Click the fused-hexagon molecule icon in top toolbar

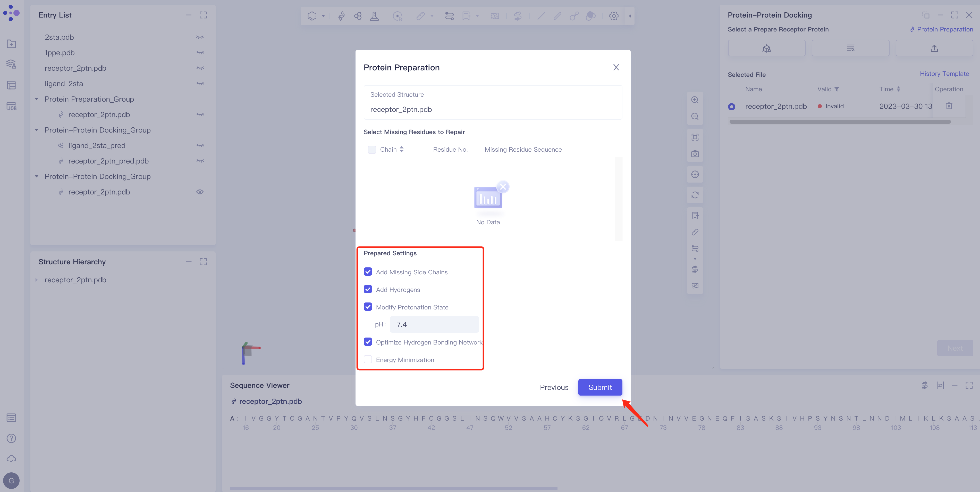point(358,16)
